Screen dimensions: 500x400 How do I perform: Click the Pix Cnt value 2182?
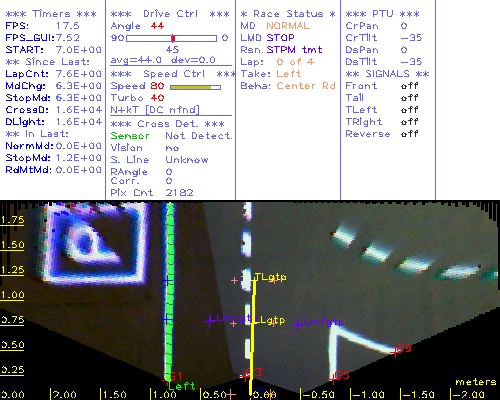tap(179, 193)
